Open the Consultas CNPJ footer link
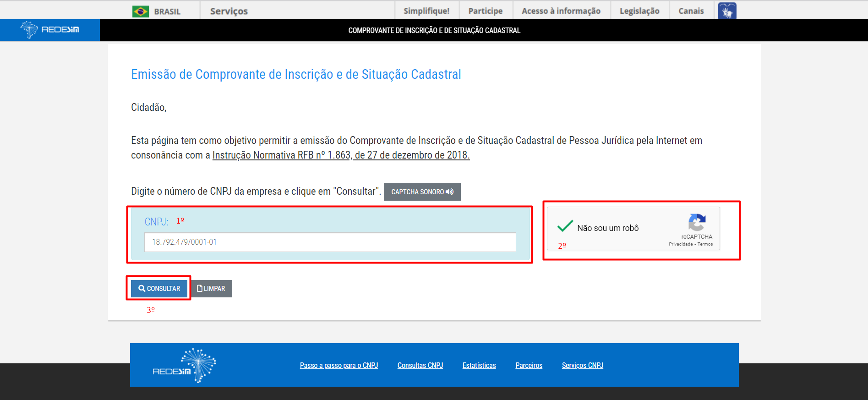The image size is (868, 400). click(x=420, y=366)
